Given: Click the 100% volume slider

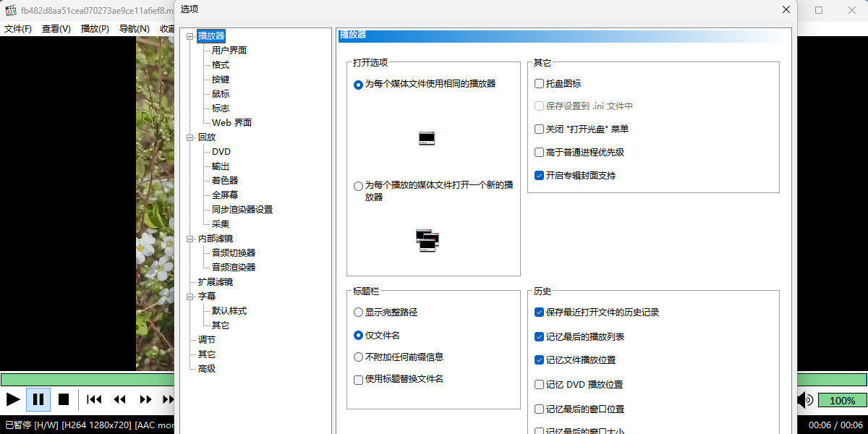Looking at the screenshot, I should coord(842,400).
